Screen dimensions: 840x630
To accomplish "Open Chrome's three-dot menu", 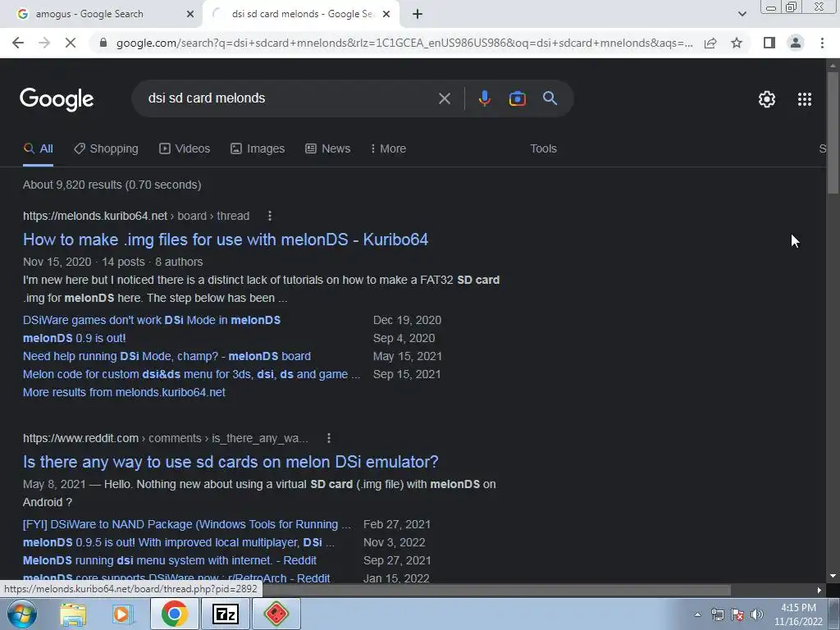I will coord(822,43).
